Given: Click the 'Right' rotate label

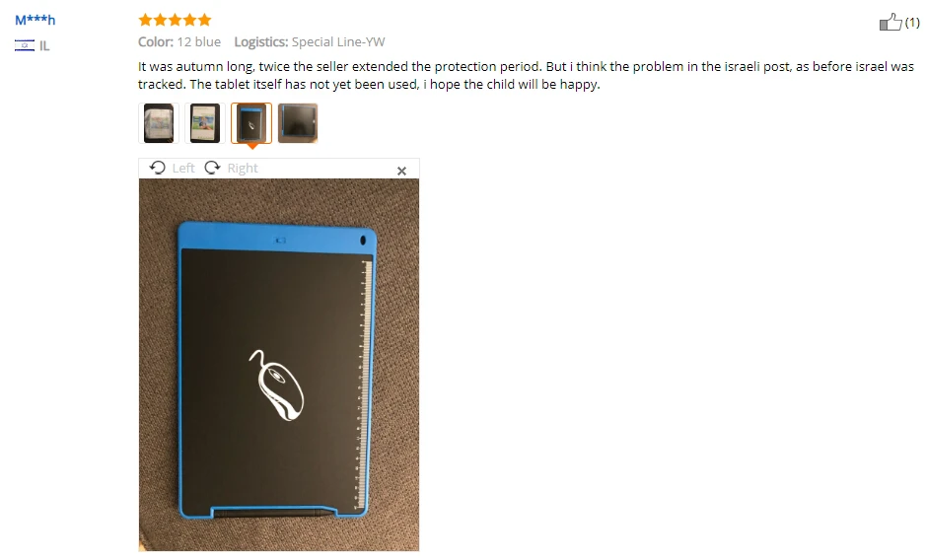Looking at the screenshot, I should coord(243,169).
